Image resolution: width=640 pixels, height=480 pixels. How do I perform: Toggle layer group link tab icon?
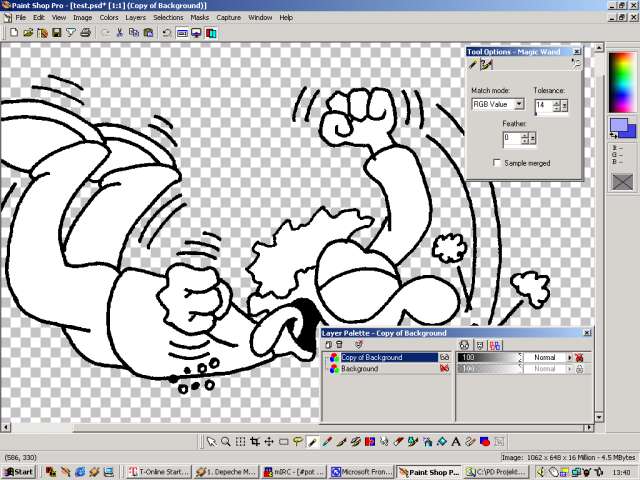coord(495,345)
